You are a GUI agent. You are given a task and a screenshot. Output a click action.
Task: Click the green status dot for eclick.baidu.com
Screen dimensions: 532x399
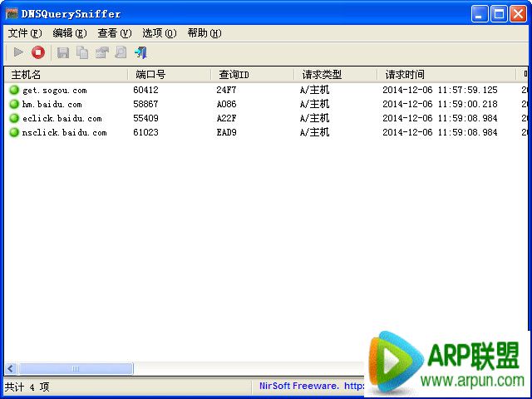14,118
